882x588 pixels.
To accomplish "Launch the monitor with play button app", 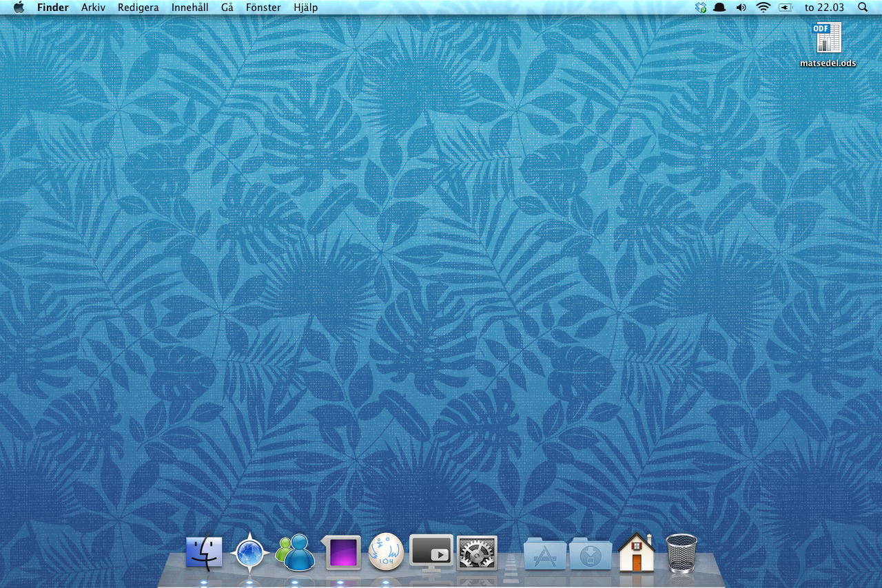I will pos(431,553).
